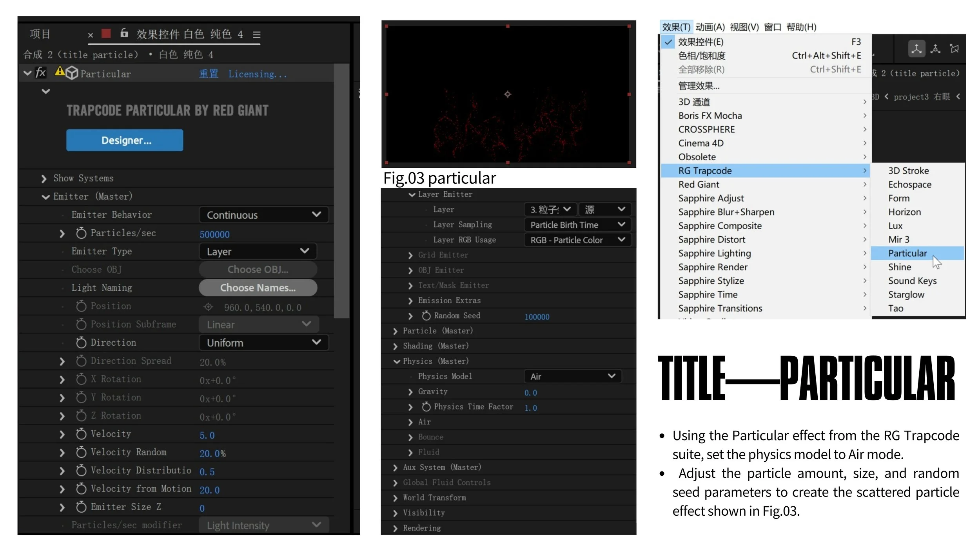The height and width of the screenshot is (551, 980).
Task: Click the blue Designer... button
Action: coord(125,140)
